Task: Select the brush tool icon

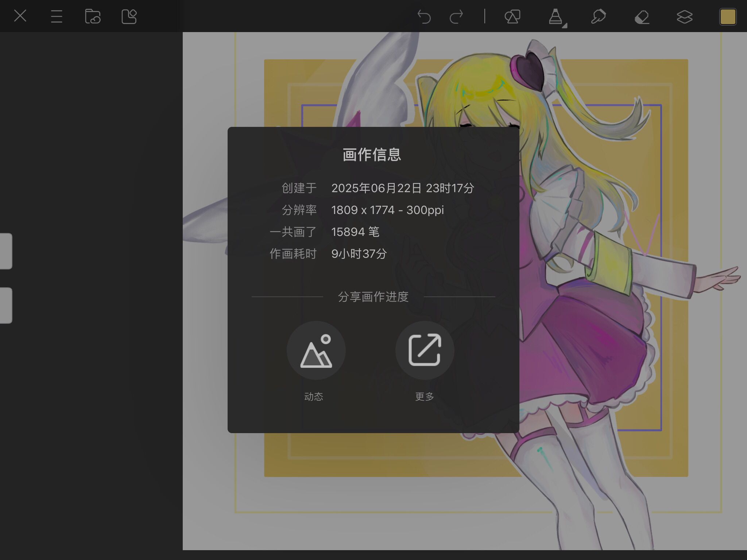Action: 556,17
